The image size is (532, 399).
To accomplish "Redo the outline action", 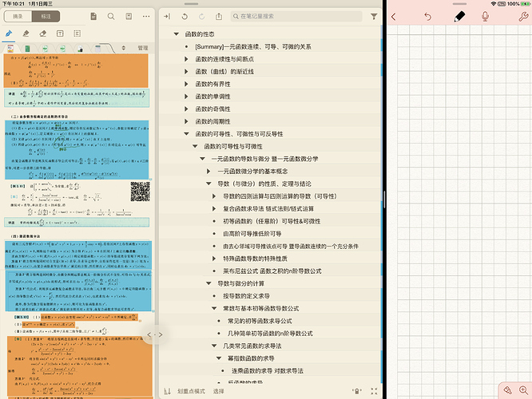I will (x=202, y=16).
